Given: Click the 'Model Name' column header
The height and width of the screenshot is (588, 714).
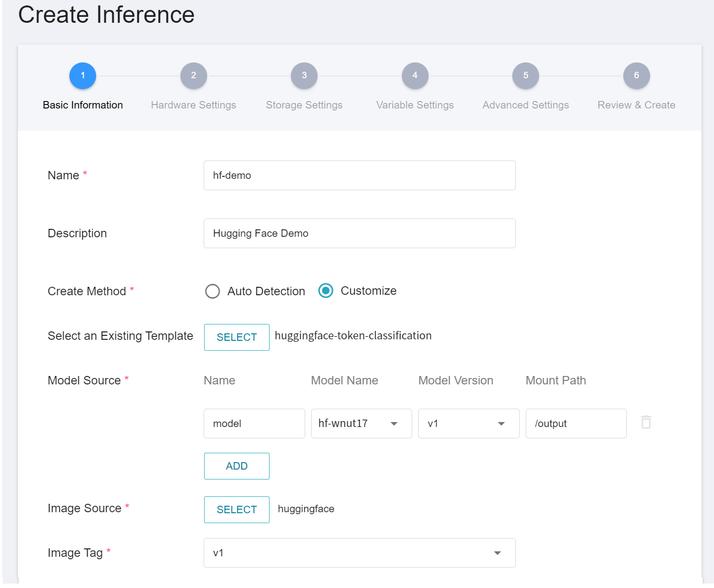Looking at the screenshot, I should coord(345,380).
